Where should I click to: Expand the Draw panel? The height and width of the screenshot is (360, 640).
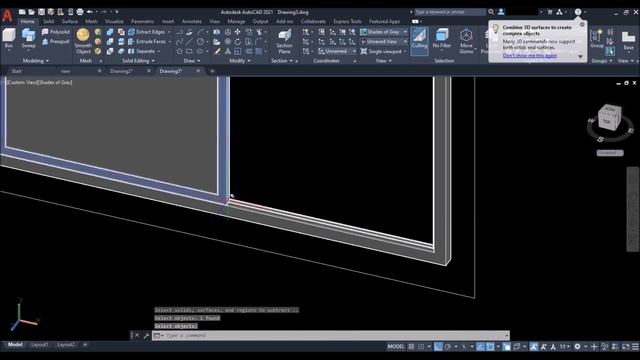coord(192,61)
